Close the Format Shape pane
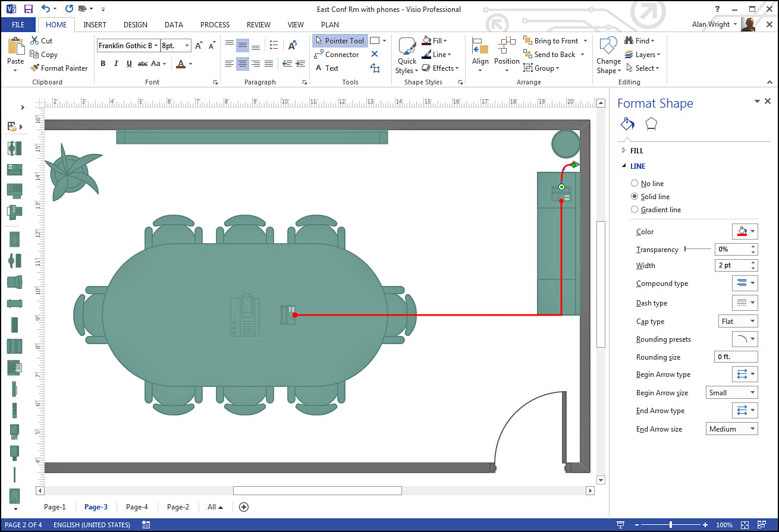 coord(768,102)
